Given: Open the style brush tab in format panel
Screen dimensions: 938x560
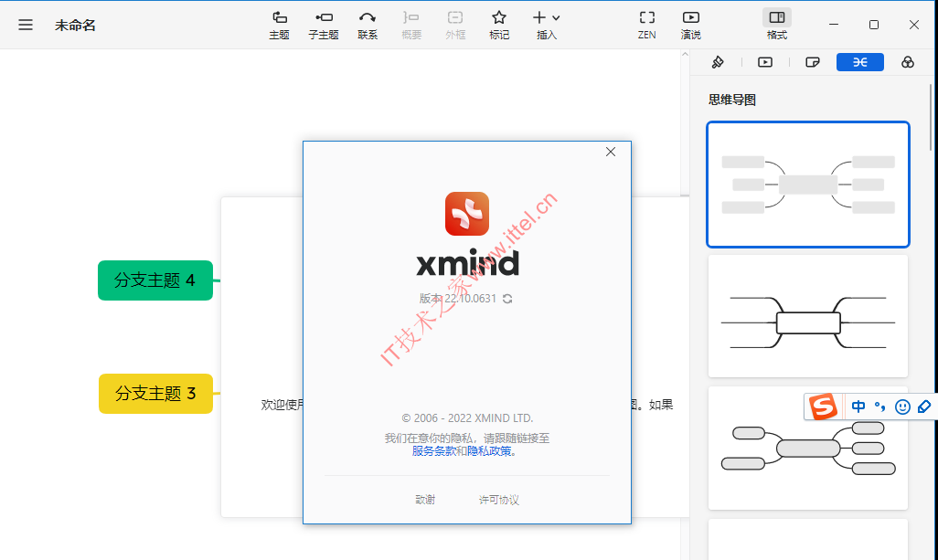Looking at the screenshot, I should pos(718,62).
